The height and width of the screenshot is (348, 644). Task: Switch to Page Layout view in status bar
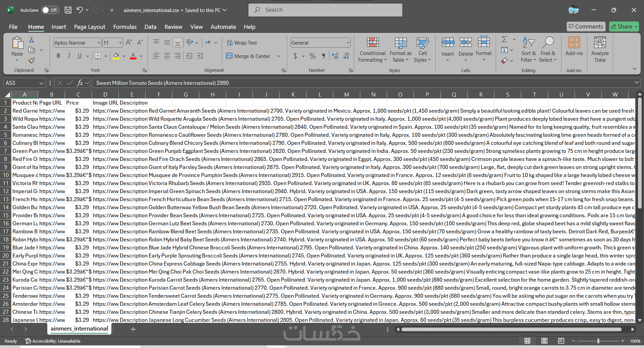point(544,341)
